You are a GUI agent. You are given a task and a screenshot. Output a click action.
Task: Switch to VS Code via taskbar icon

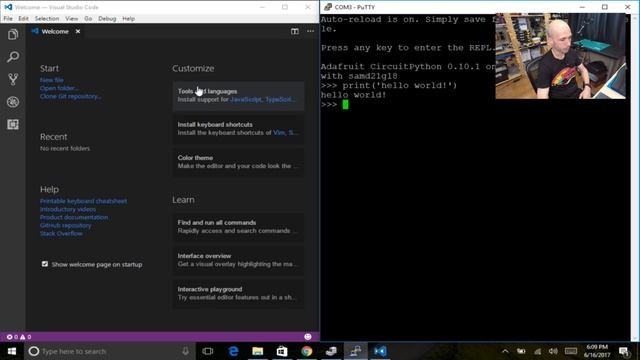(x=380, y=351)
